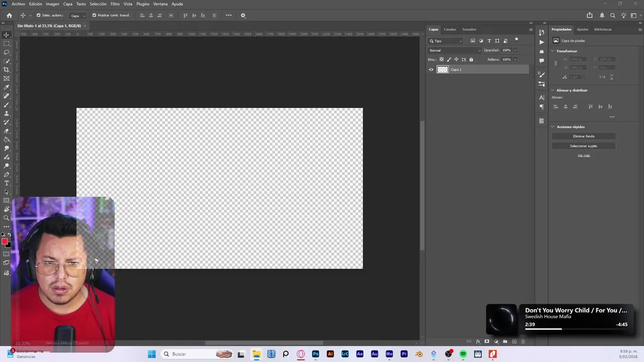Viewport: 644px width, 362px height.
Task: Filter layers by adjustment layers icon
Action: click(480, 41)
